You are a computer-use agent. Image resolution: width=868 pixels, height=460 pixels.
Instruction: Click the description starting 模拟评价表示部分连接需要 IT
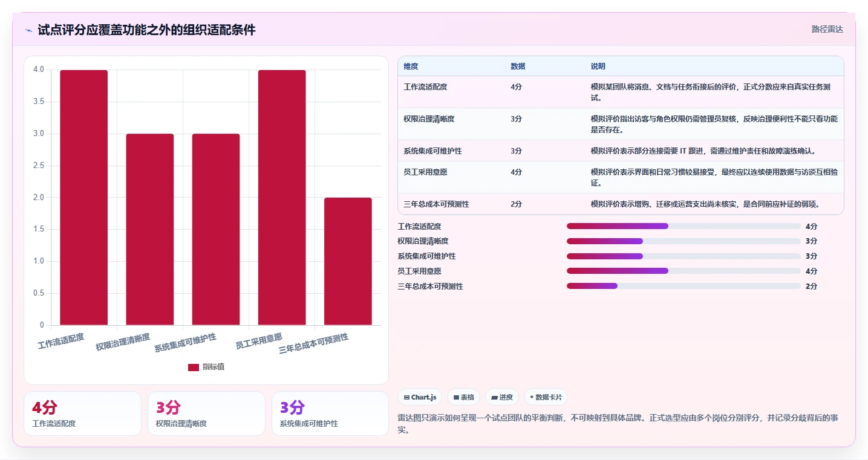click(x=703, y=151)
